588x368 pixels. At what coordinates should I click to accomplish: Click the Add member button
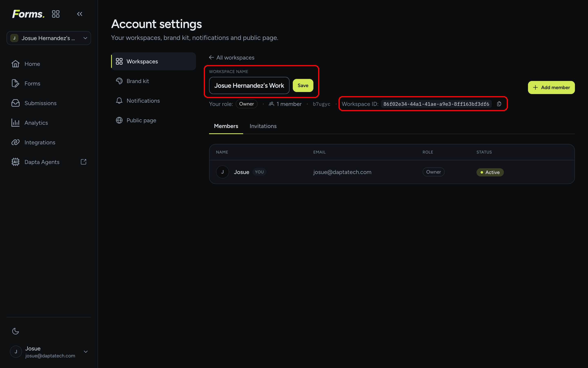click(551, 87)
